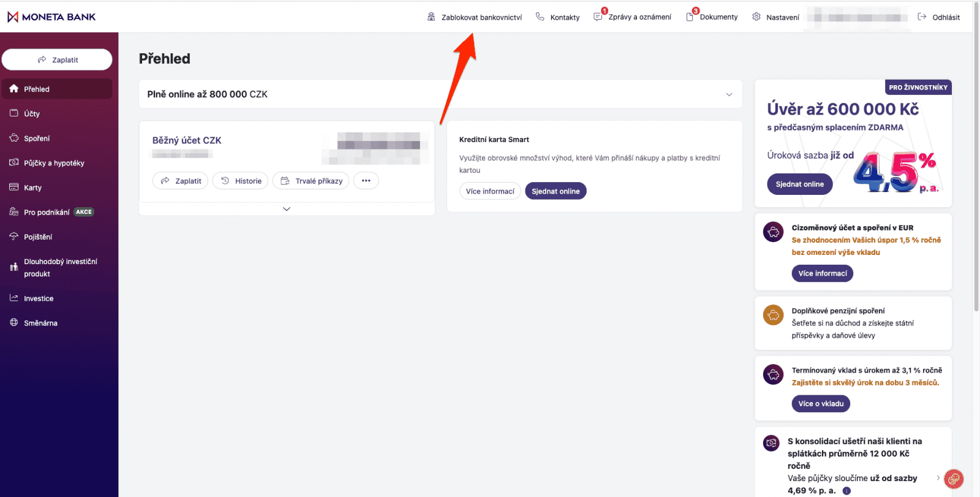This screenshot has height=497, width=980.
Task: Click the Půjčky a hypotéky icon
Action: coord(13,162)
